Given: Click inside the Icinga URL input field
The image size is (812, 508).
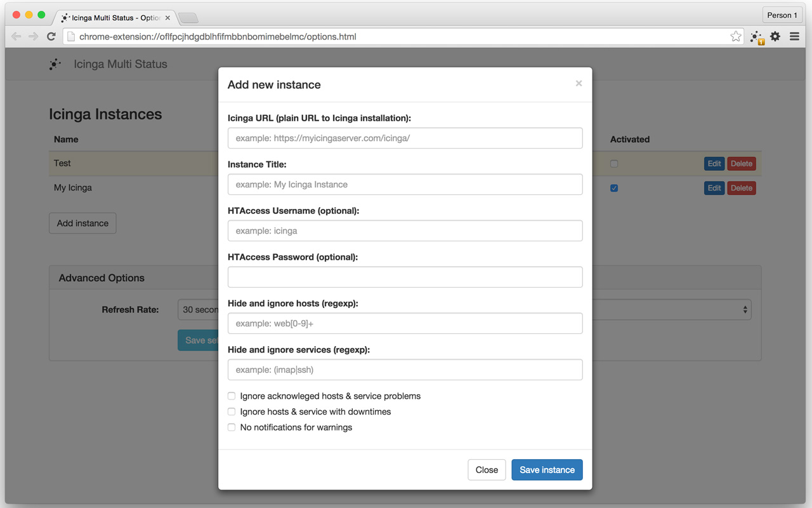Looking at the screenshot, I should click(x=405, y=138).
